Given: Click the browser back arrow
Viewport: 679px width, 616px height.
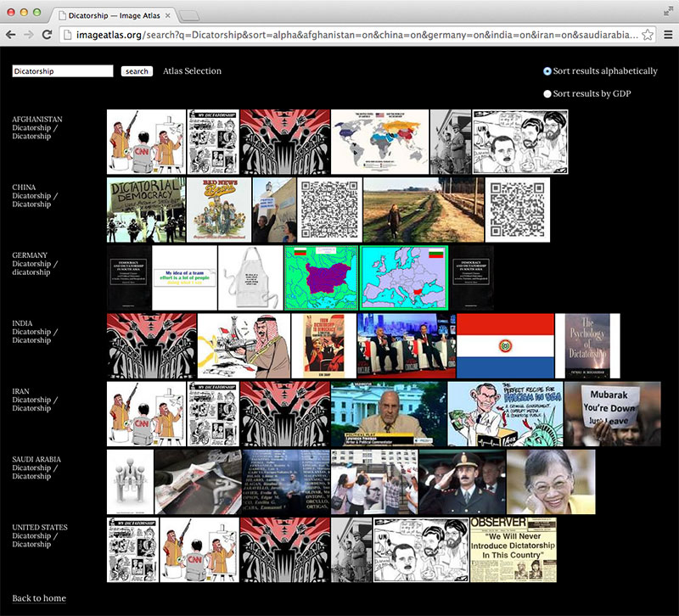Looking at the screenshot, I should click(11, 35).
